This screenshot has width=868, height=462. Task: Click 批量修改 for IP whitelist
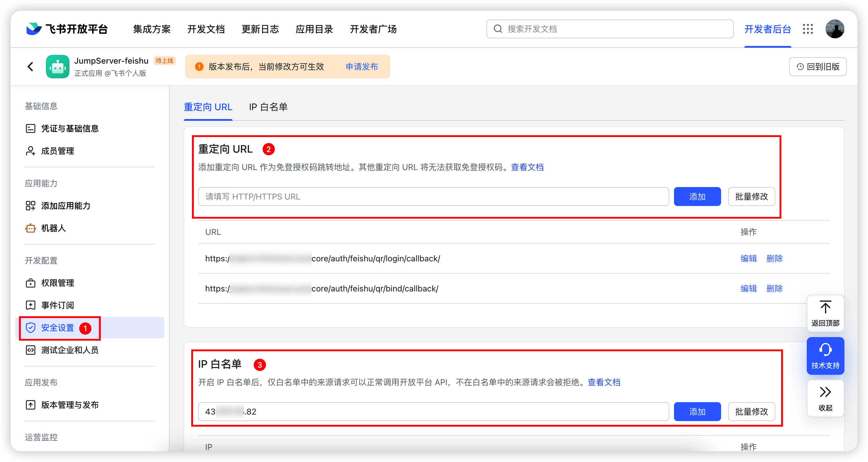point(751,411)
